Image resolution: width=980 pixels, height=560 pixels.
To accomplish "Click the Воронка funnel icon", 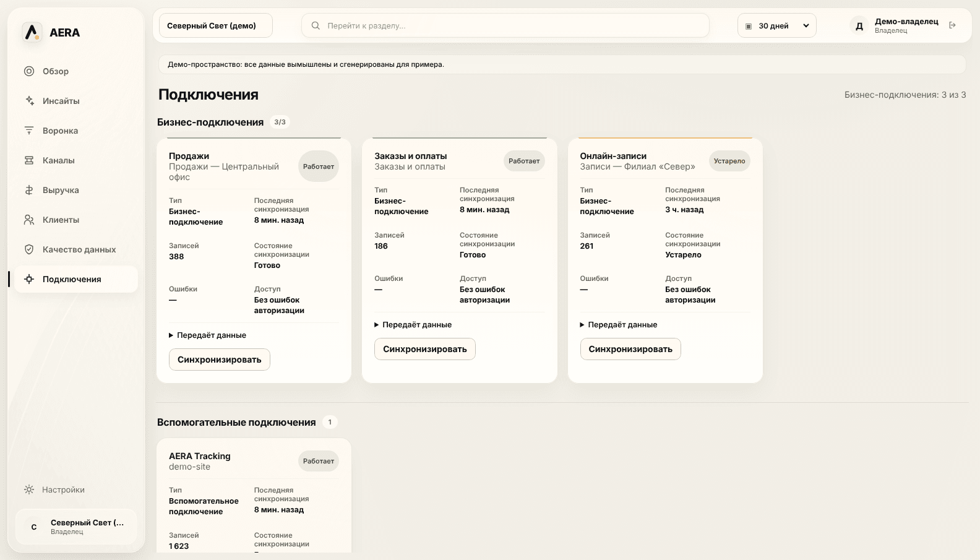I will click(x=29, y=131).
